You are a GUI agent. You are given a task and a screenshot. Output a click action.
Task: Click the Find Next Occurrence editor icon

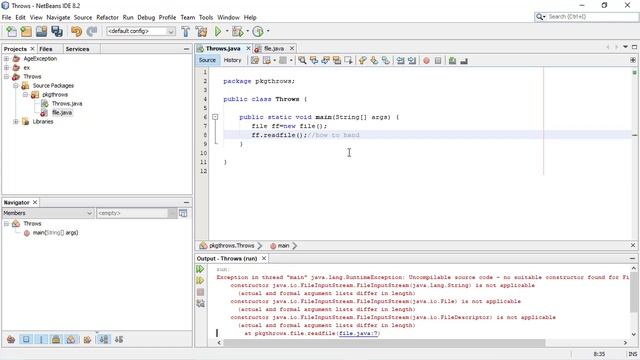[325, 60]
